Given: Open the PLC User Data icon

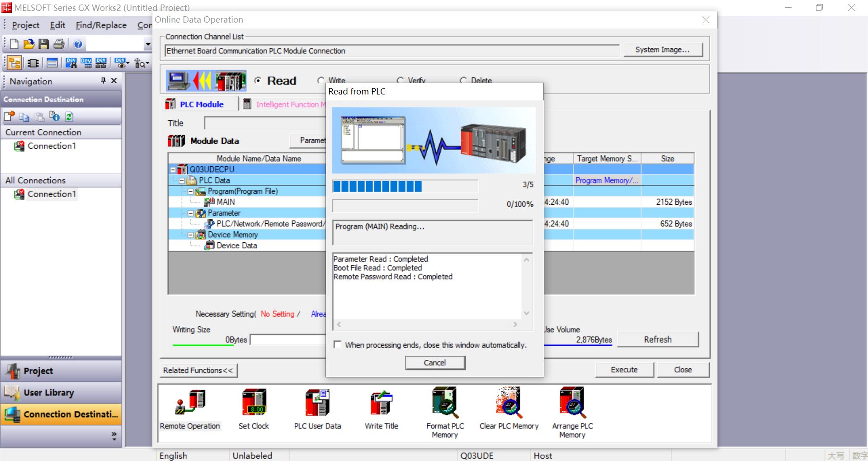Looking at the screenshot, I should 317,402.
